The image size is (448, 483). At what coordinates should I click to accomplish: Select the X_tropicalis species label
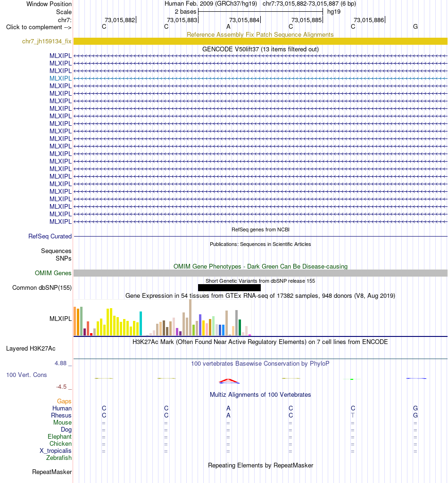tap(56, 450)
